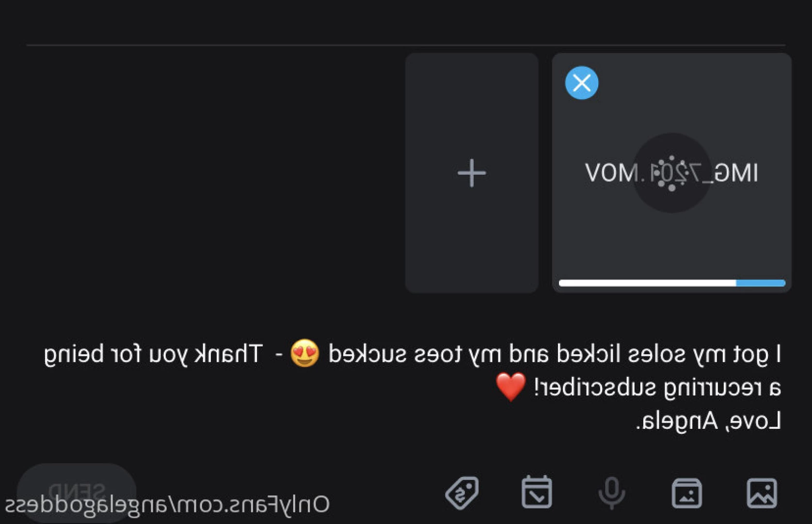Add another media file with plus tile

pyautogui.click(x=472, y=173)
